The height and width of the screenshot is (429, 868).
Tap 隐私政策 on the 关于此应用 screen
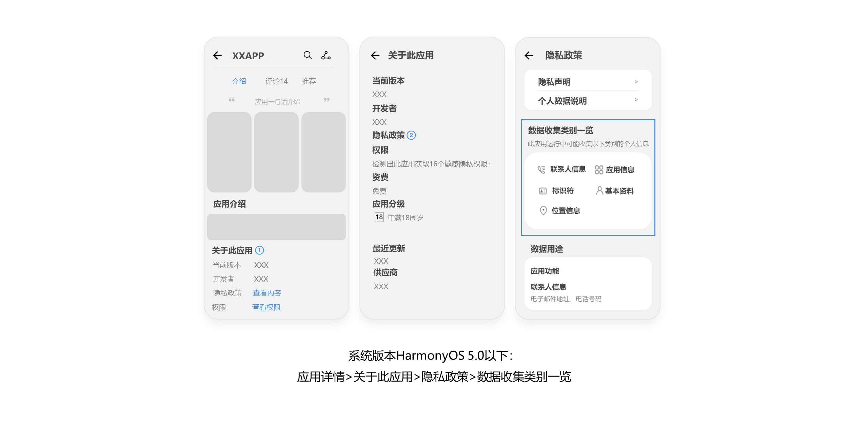[x=389, y=135]
